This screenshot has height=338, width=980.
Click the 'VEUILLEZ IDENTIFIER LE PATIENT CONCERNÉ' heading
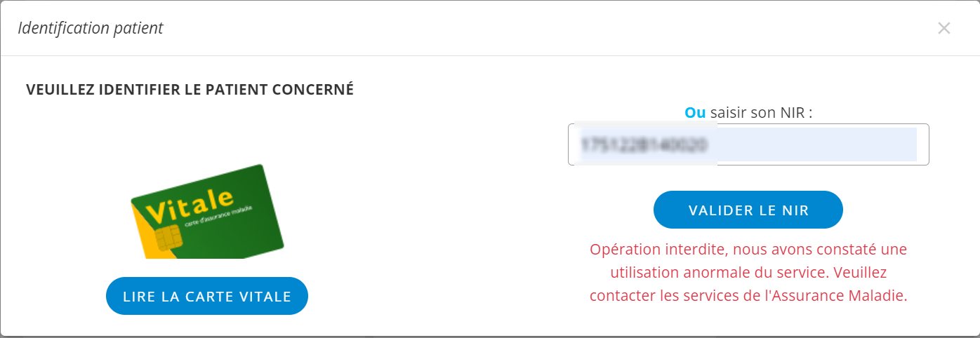coord(190,89)
